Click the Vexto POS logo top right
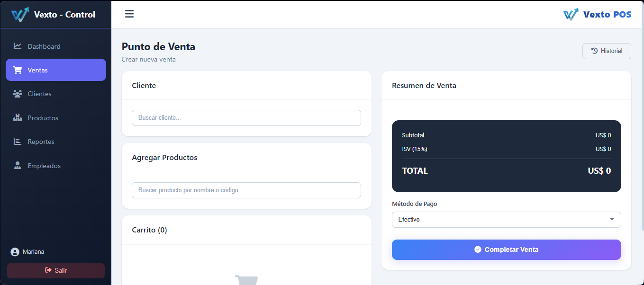 (597, 14)
